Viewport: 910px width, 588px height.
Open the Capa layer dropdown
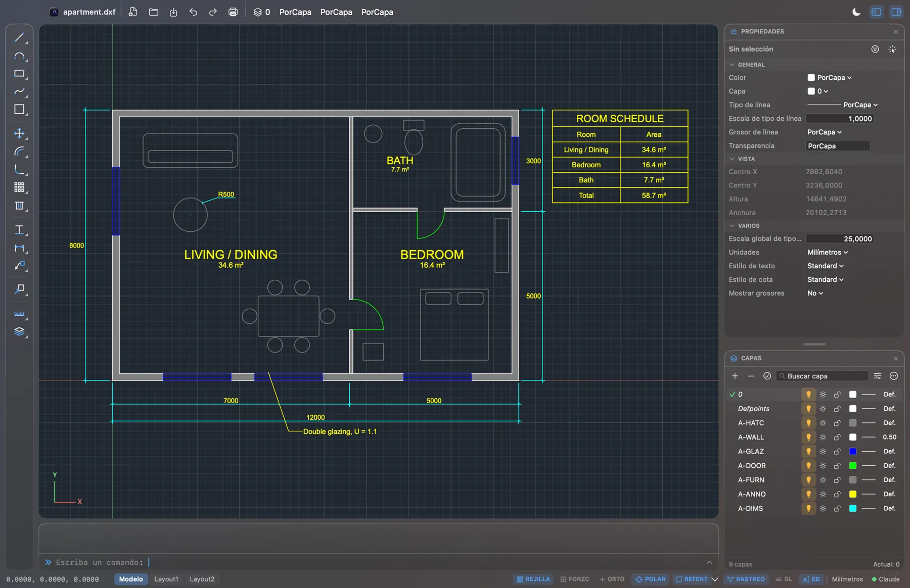tap(818, 91)
